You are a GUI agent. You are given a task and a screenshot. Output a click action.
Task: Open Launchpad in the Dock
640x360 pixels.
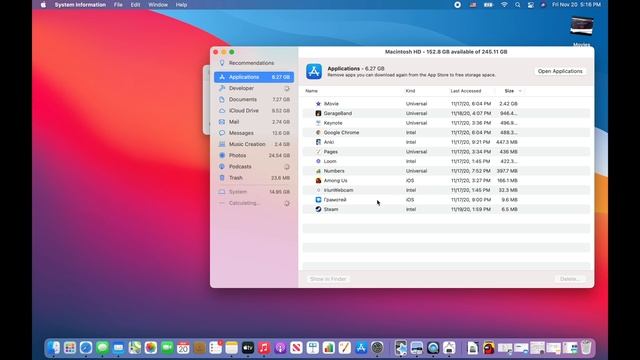point(70,348)
